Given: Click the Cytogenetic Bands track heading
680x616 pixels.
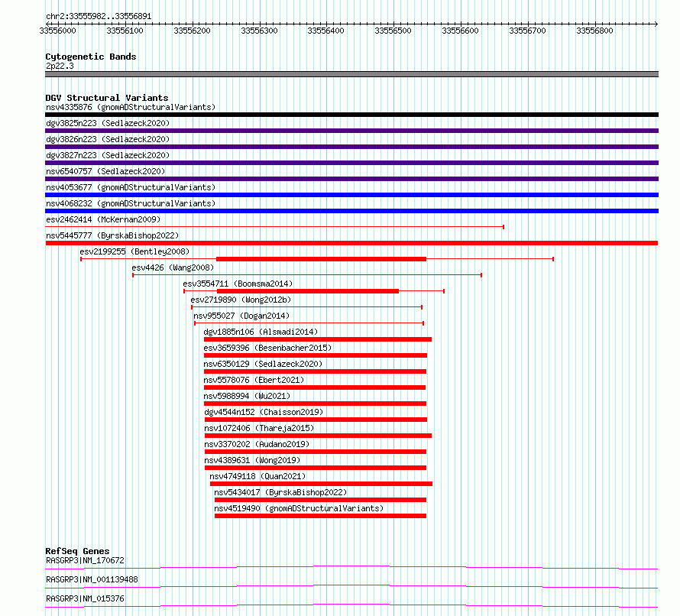Looking at the screenshot, I should 91,57.
